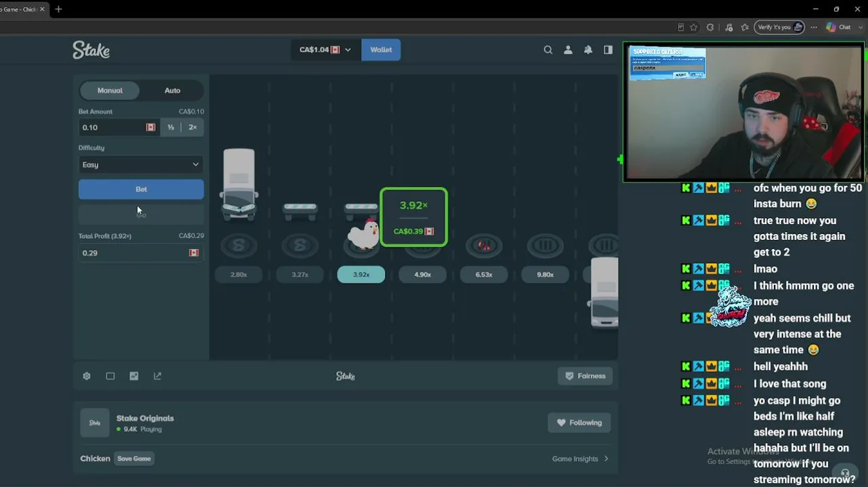Switch to Manual betting mode
The width and height of the screenshot is (868, 487).
(x=110, y=90)
